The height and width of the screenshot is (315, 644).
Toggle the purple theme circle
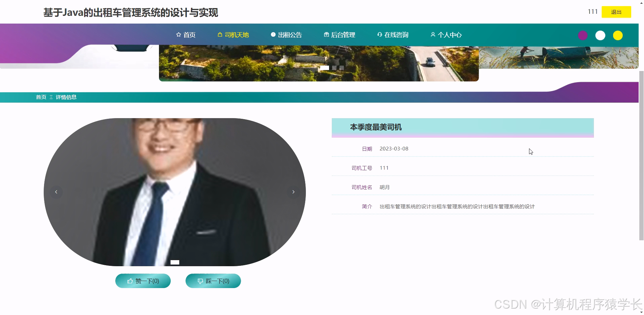pyautogui.click(x=583, y=35)
